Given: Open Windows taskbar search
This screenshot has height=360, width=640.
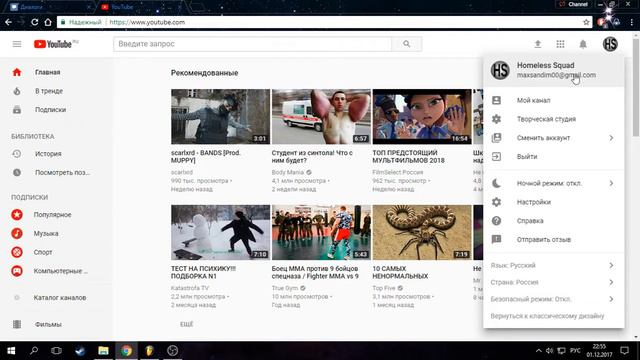Looking at the screenshot, I should pyautogui.click(x=34, y=351).
